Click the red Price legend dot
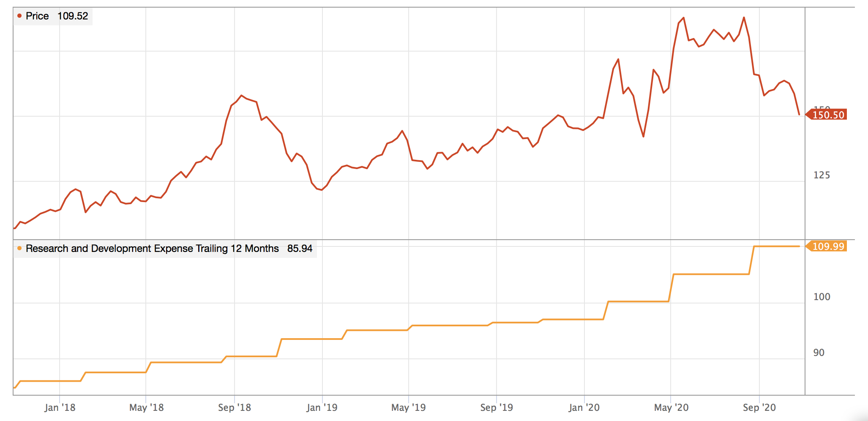Image resolution: width=868 pixels, height=421 pixels. [x=19, y=16]
